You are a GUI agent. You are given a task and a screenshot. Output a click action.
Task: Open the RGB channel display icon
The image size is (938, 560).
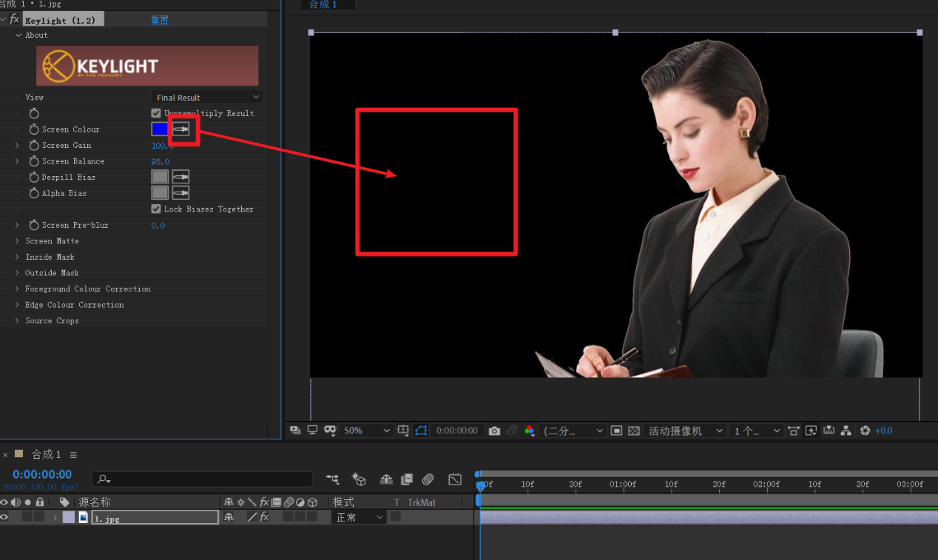pos(529,431)
